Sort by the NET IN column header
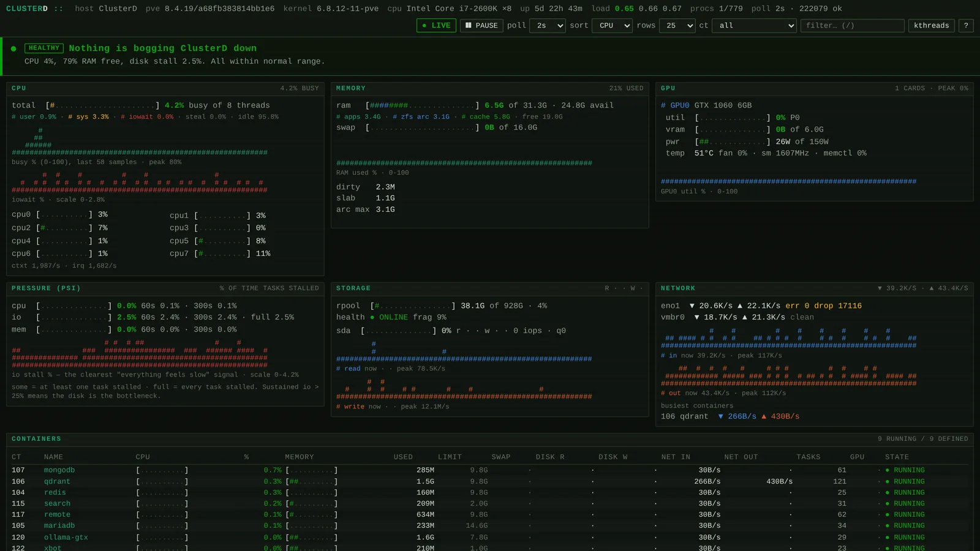 click(x=676, y=457)
